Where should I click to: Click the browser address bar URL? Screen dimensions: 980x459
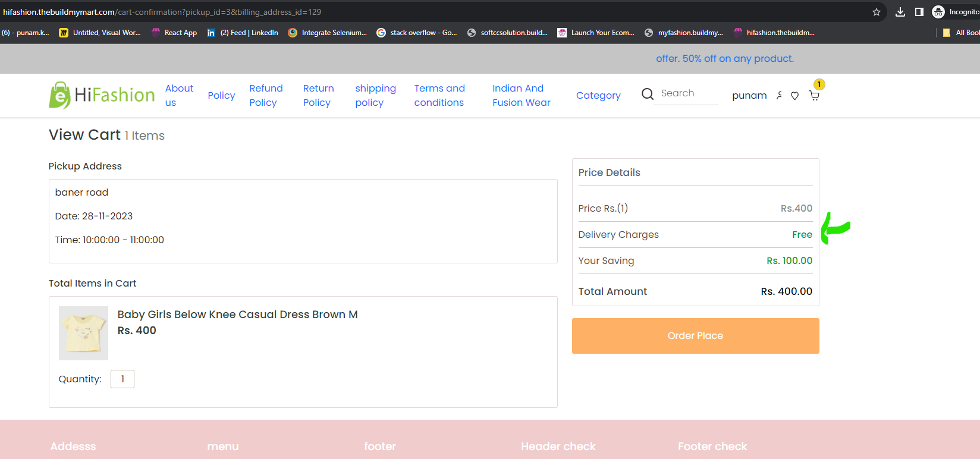coord(162,12)
